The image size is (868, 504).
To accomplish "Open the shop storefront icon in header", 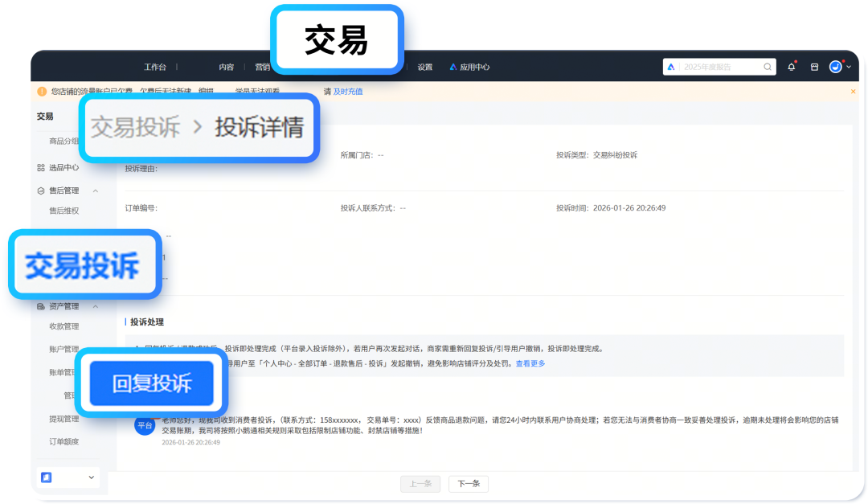I will [814, 67].
